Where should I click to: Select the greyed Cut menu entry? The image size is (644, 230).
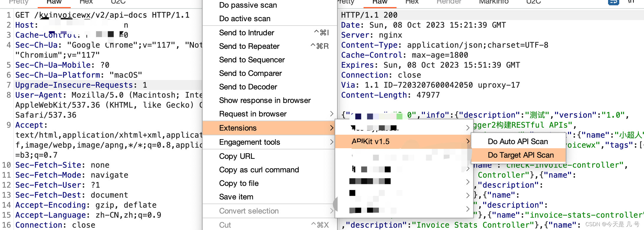[225, 225]
